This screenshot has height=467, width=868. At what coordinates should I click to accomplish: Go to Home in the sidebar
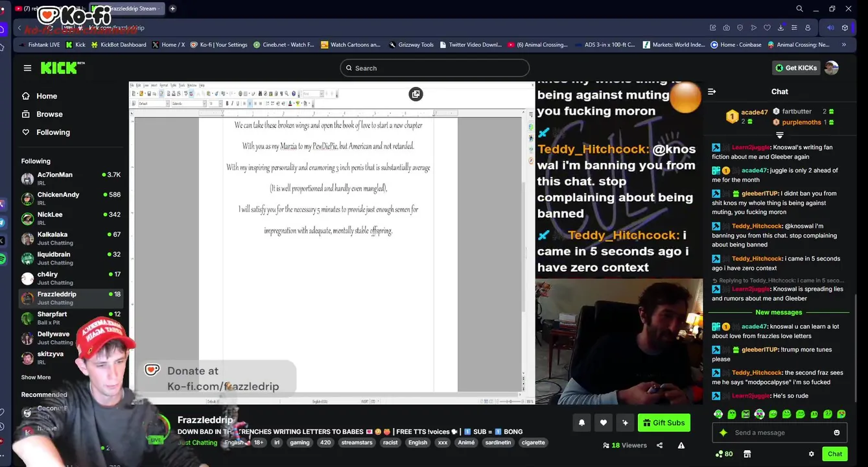coord(47,96)
